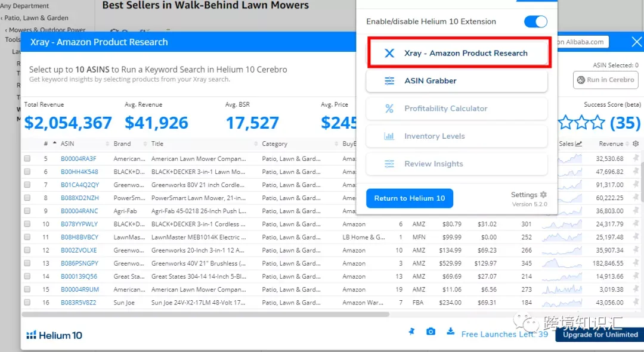Toggle the Helium 10 Extension switch
The height and width of the screenshot is (352, 644).
click(x=535, y=21)
